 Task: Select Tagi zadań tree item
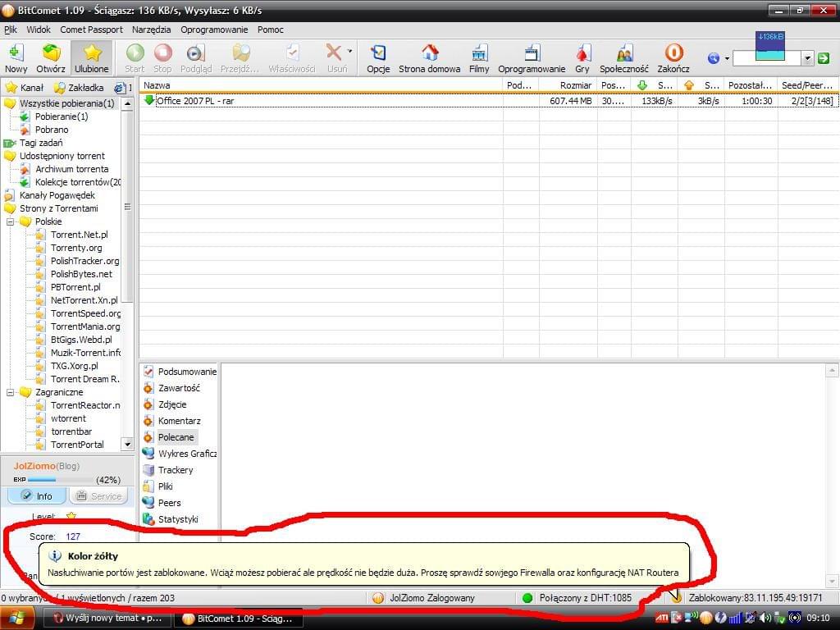click(x=41, y=143)
